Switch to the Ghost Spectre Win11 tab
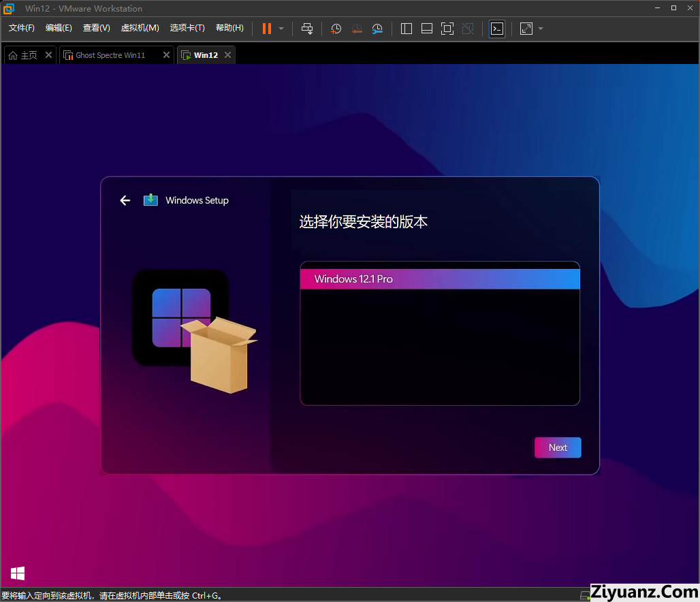Image resolution: width=700 pixels, height=602 pixels. [110, 55]
